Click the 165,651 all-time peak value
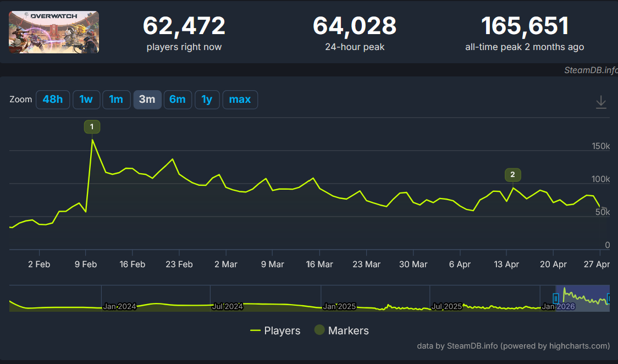Screen dimensions: 618x364 525,26
